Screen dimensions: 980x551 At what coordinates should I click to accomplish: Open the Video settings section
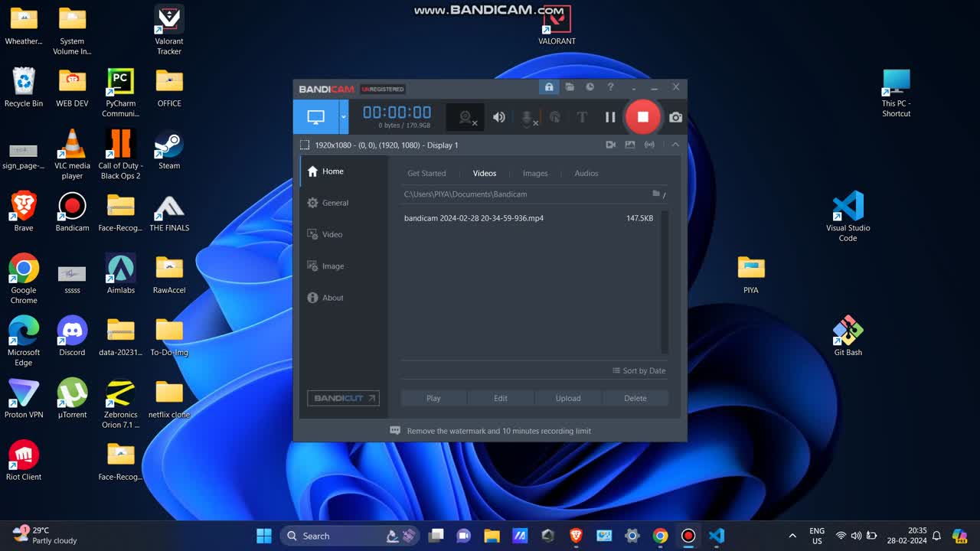pos(343,234)
